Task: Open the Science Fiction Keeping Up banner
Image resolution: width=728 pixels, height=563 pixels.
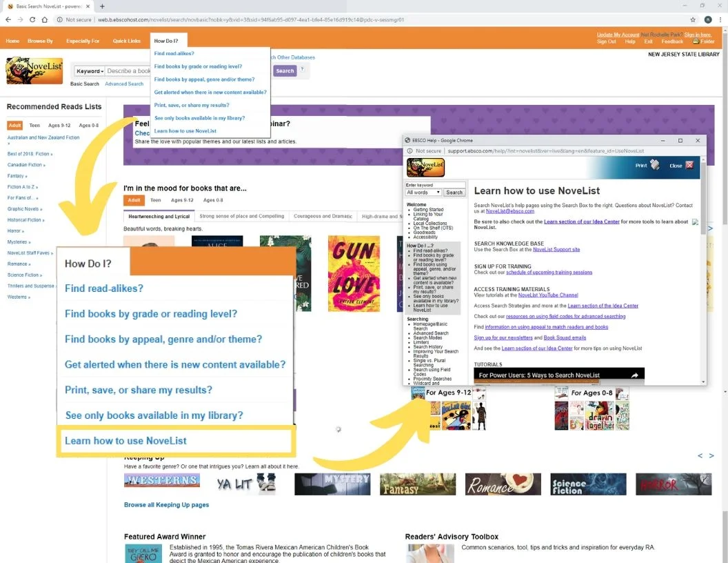Action: [588, 484]
